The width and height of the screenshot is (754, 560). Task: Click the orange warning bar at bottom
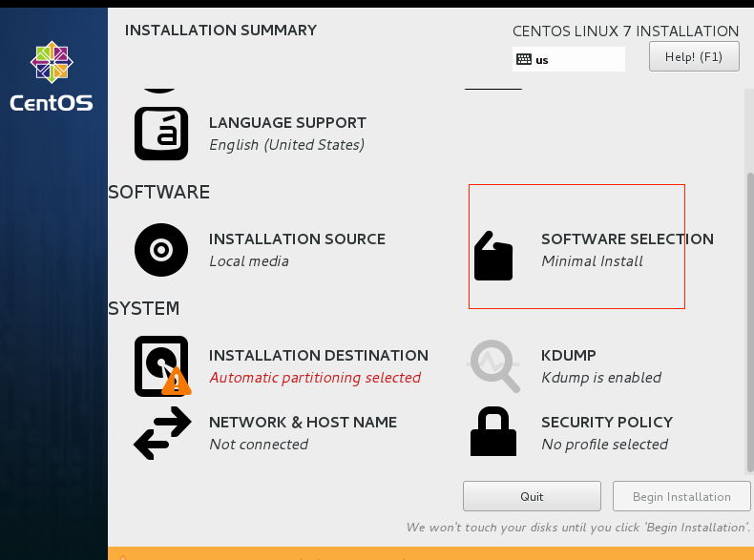tap(430, 553)
